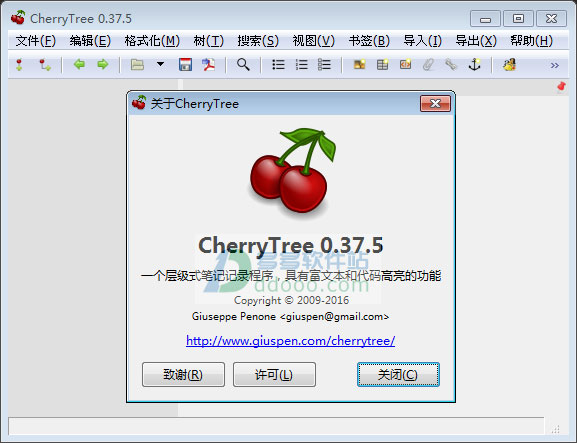
Task: Go back with green left arrow
Action: coord(79,65)
